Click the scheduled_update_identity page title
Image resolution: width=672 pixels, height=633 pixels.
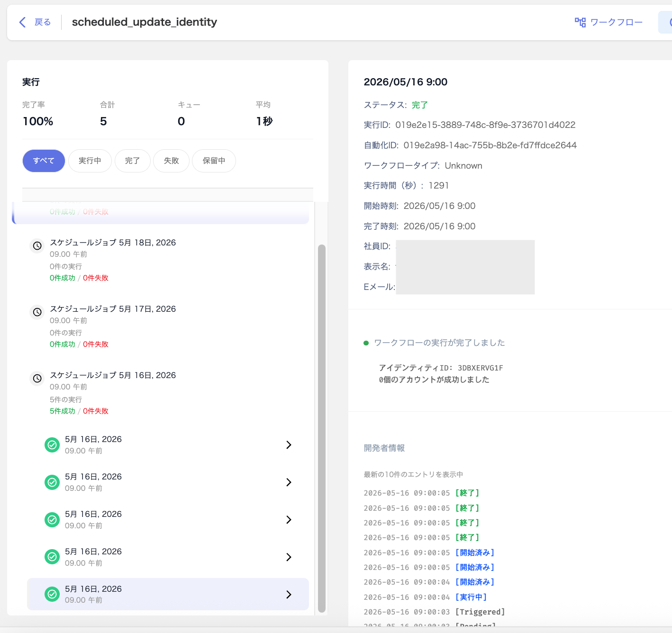145,22
